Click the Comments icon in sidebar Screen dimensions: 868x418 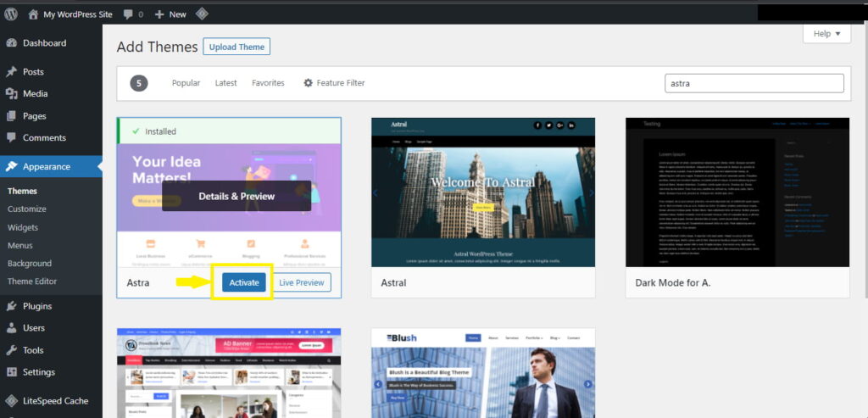(x=11, y=138)
